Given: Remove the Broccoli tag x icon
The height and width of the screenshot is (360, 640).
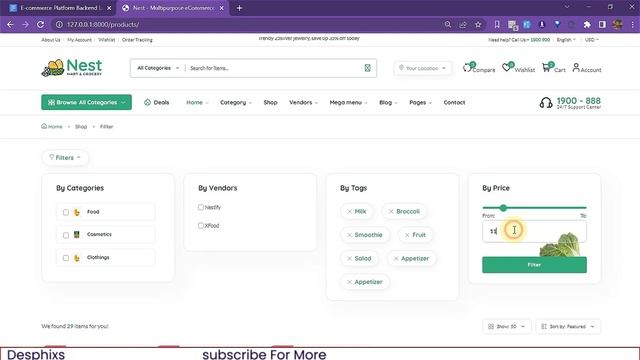Looking at the screenshot, I should [x=391, y=211].
